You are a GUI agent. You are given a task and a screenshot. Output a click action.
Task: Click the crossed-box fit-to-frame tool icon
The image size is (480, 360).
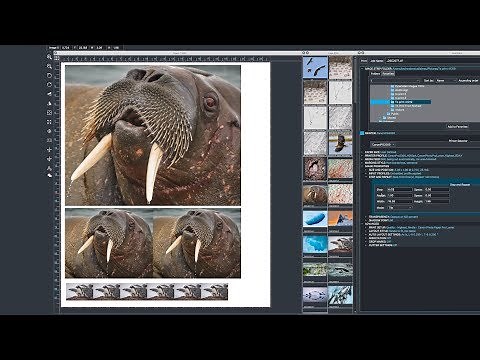click(49, 113)
